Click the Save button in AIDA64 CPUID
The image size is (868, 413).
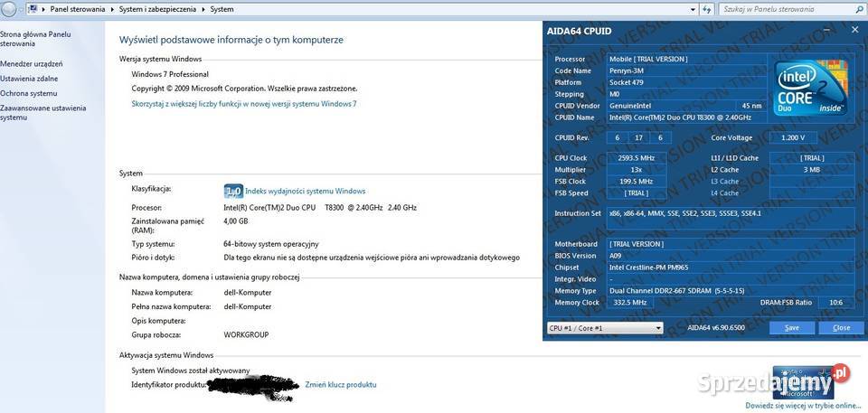coord(792,328)
